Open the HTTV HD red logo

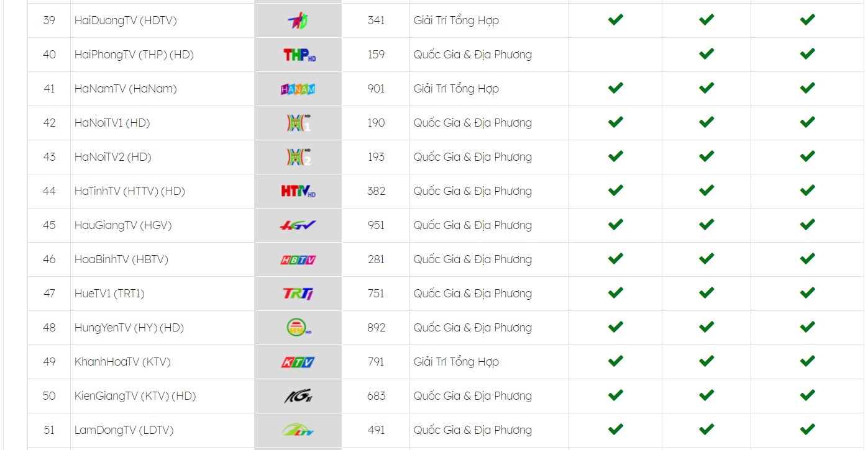point(298,191)
